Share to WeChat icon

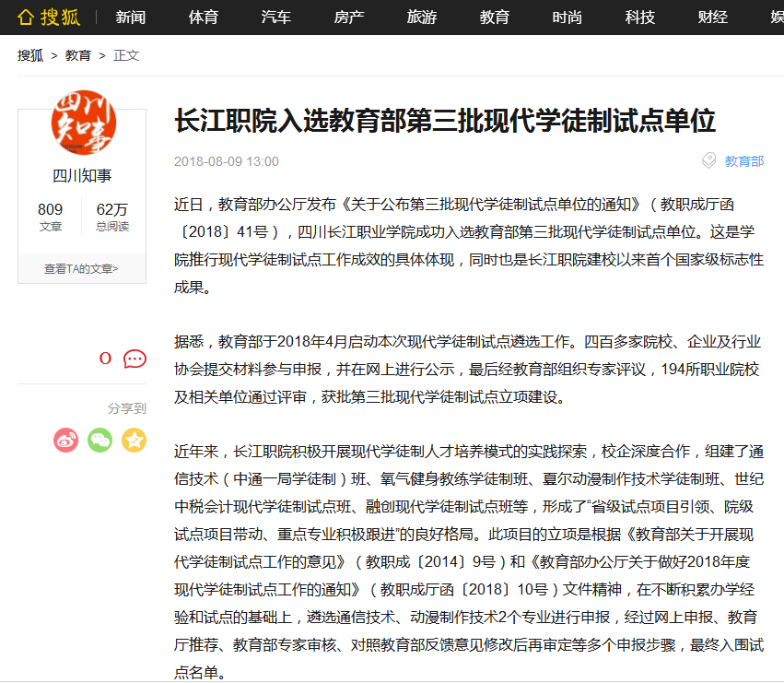(100, 441)
